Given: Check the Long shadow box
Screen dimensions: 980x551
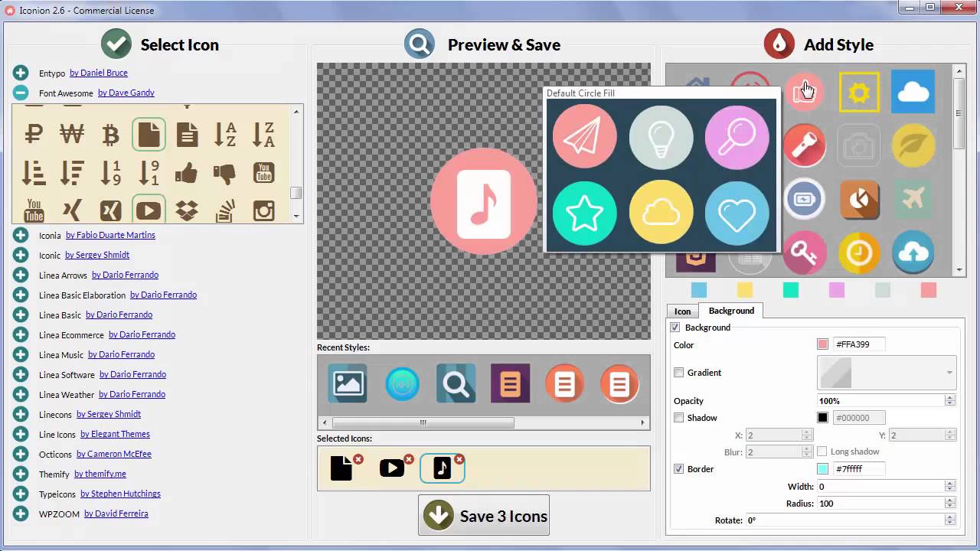Looking at the screenshot, I should point(822,452).
